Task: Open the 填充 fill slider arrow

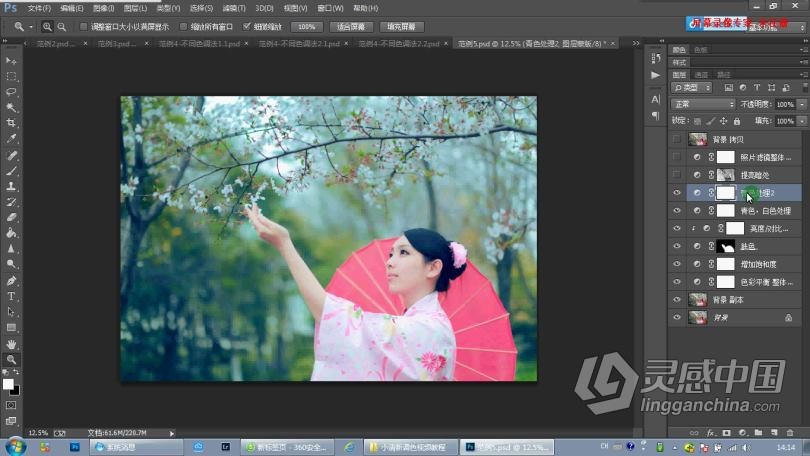Action: point(802,121)
